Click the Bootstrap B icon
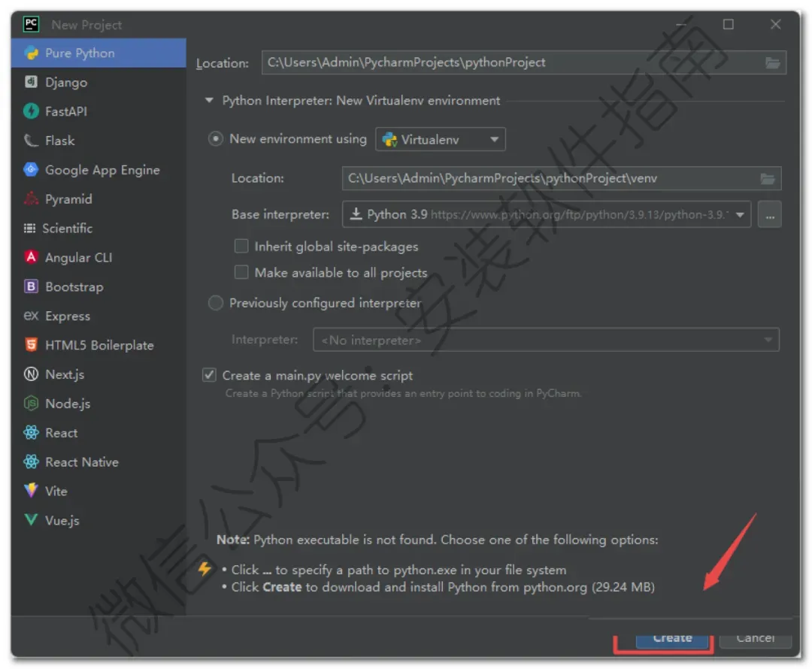The width and height of the screenshot is (812, 669). tap(32, 286)
